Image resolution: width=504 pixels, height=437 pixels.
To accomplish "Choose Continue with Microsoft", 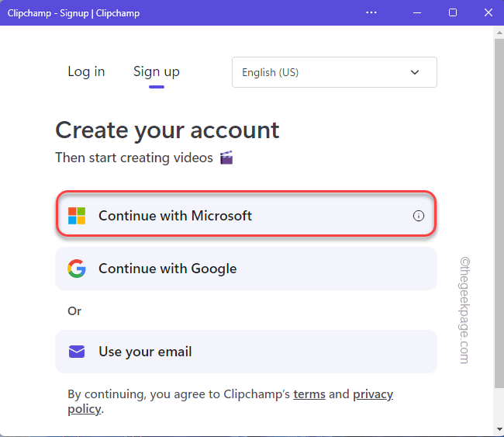I will tap(247, 214).
